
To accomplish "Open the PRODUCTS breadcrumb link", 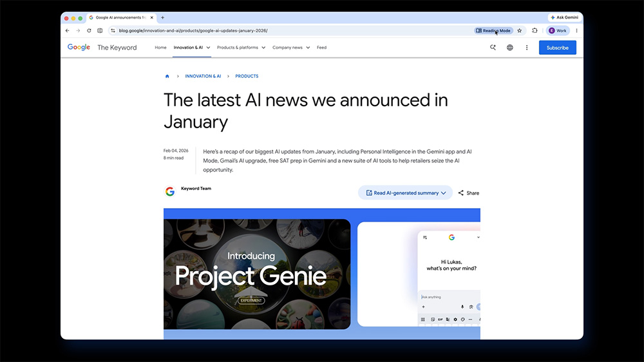I will [247, 76].
